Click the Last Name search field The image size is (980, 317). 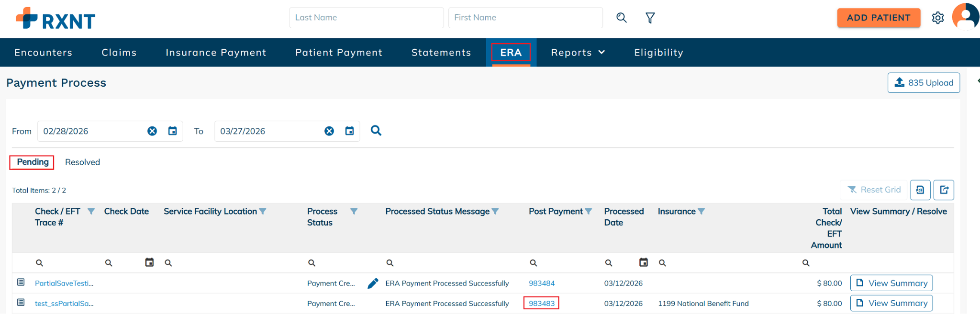366,18
